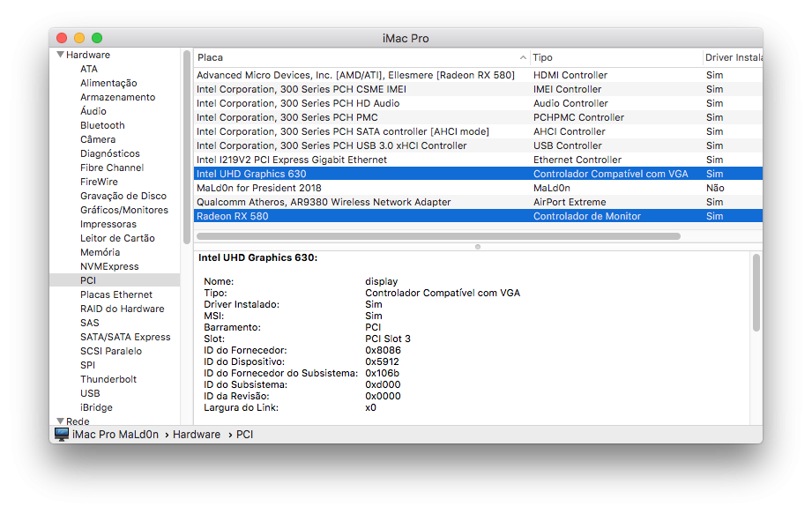The image size is (812, 514).
Task: Select the 300 Series PCH HD Audio row
Action: coord(478,103)
